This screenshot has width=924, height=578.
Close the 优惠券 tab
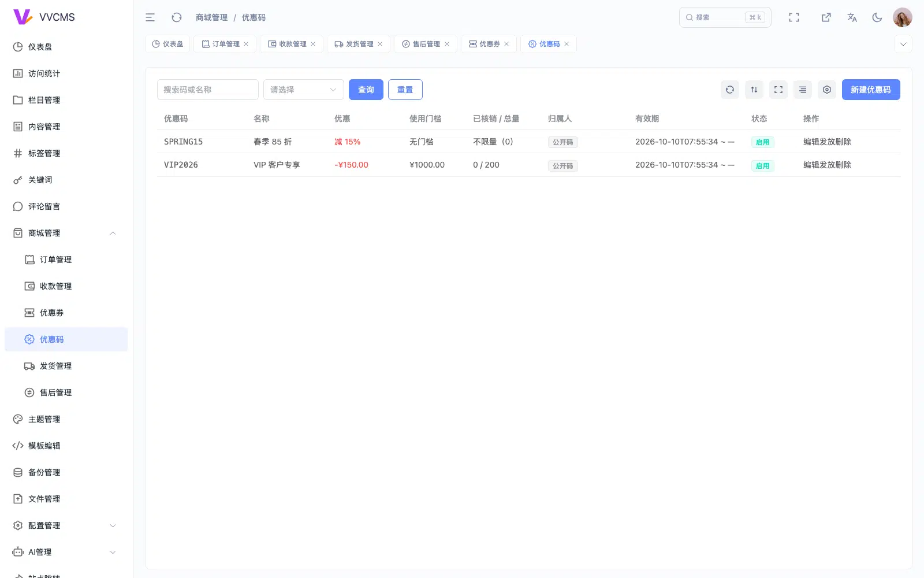506,44
